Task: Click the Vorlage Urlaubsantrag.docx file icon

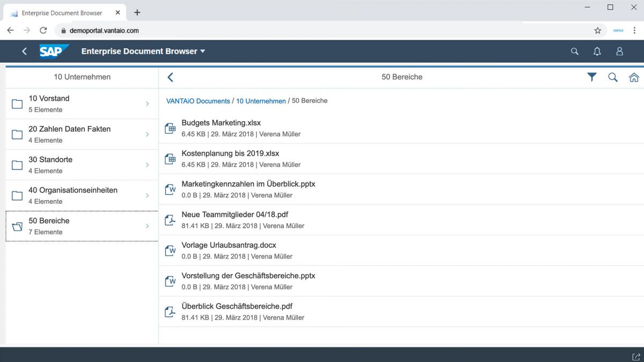Action: click(x=170, y=250)
